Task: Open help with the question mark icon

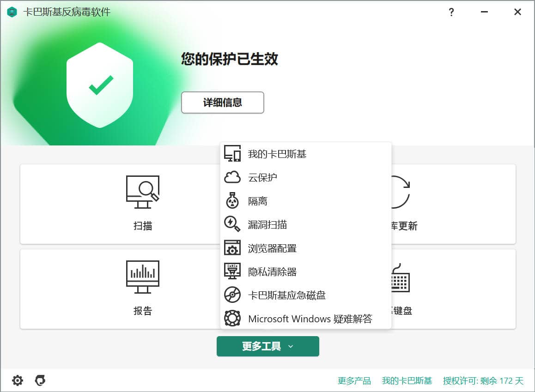Action: coord(451,12)
